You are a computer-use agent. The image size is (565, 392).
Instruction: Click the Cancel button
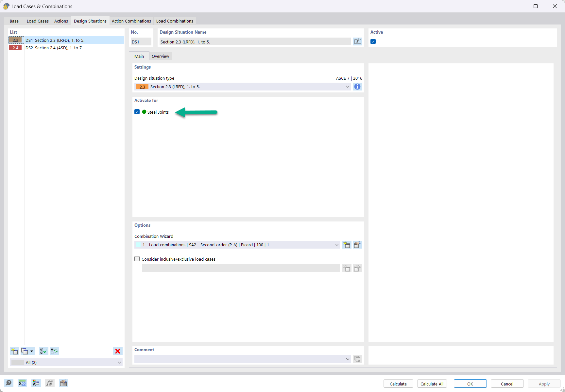point(507,384)
